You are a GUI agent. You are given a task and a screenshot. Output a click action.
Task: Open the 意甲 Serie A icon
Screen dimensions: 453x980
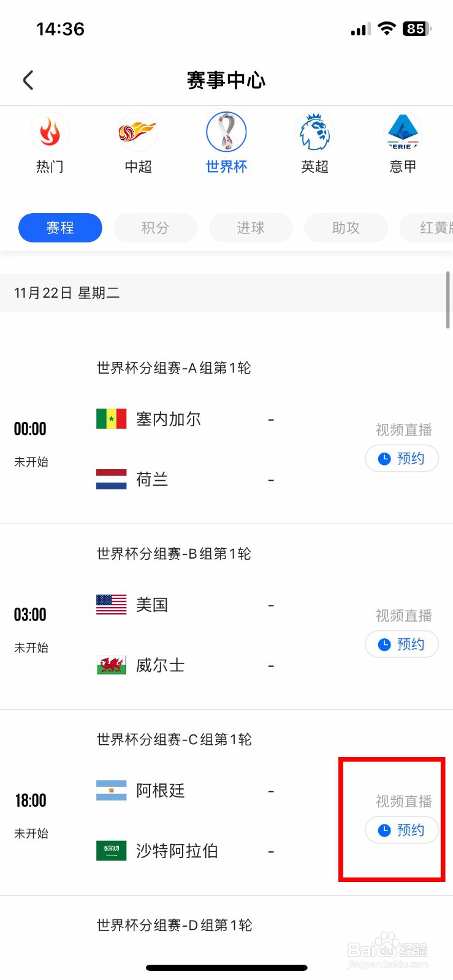[403, 132]
